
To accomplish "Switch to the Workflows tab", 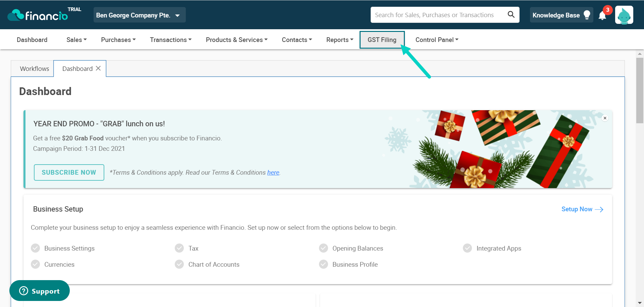I will [x=34, y=69].
